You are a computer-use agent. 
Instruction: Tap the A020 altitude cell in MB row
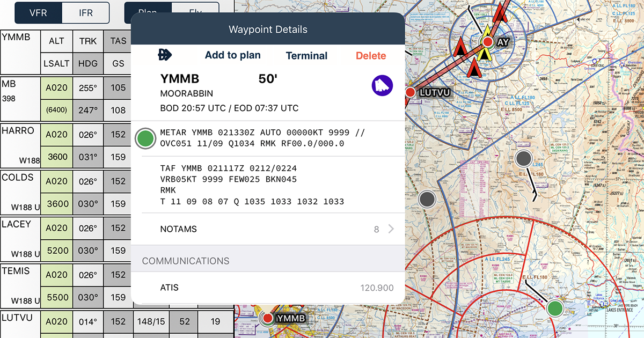[x=56, y=88]
